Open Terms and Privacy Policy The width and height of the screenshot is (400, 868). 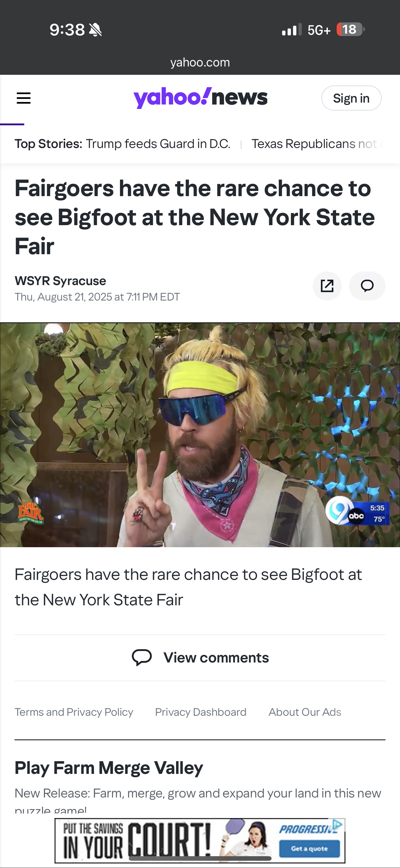[74, 712]
